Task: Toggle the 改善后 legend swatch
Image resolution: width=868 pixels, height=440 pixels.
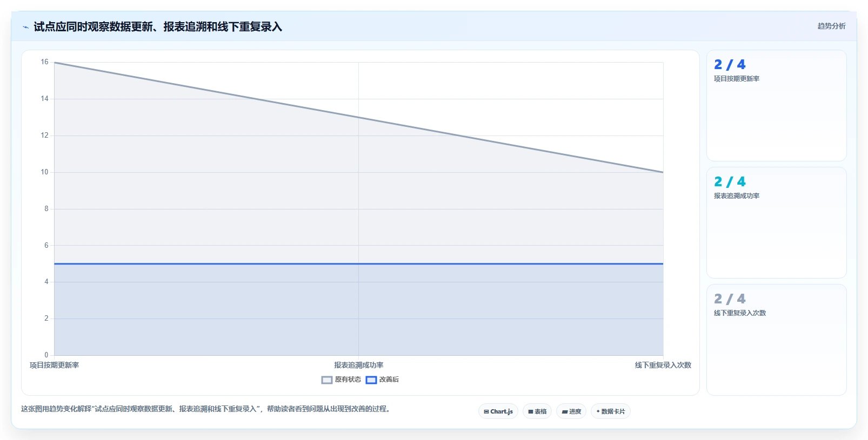Action: coord(371,380)
